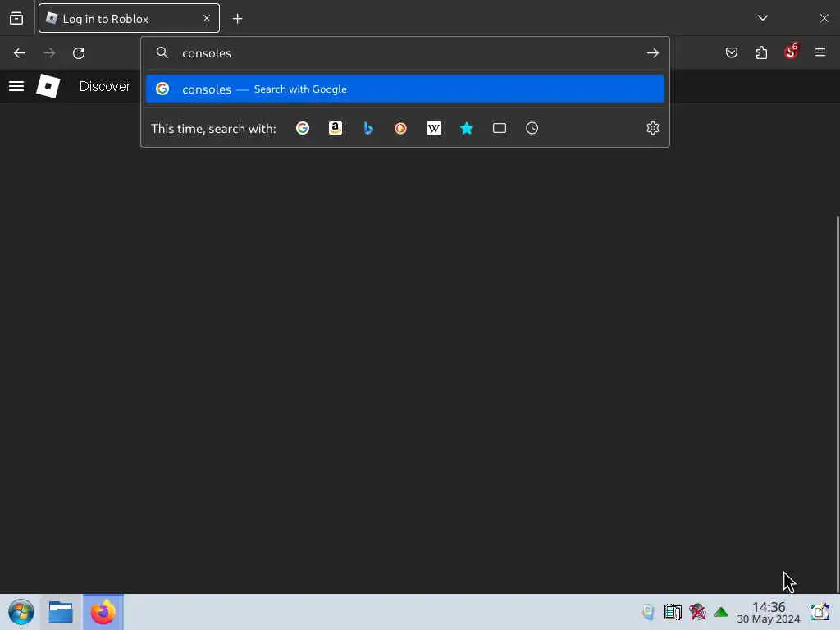Click the green upward triangle tray icon

(721, 612)
